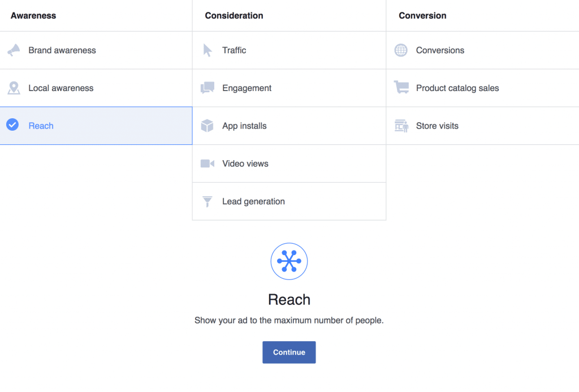Uncheck the Reach checkmark circle

pyautogui.click(x=12, y=125)
